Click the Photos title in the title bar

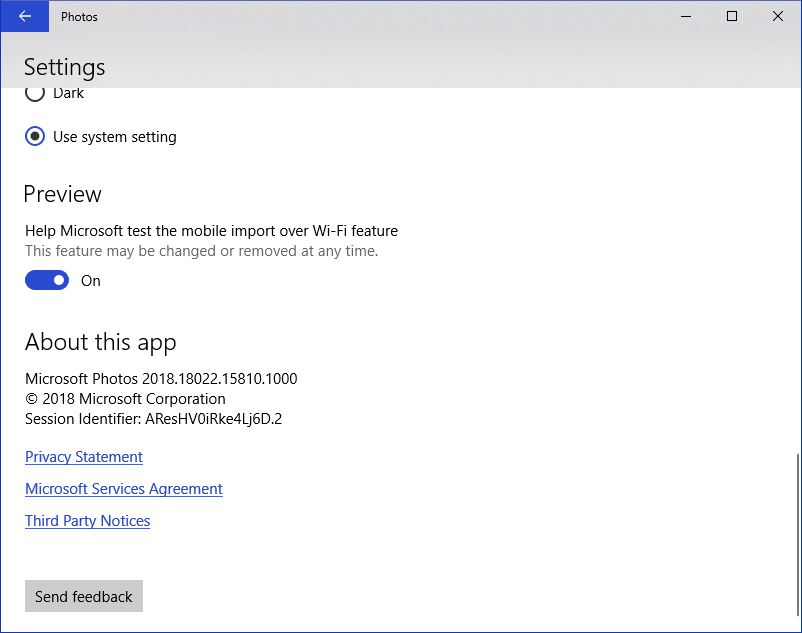click(x=79, y=17)
